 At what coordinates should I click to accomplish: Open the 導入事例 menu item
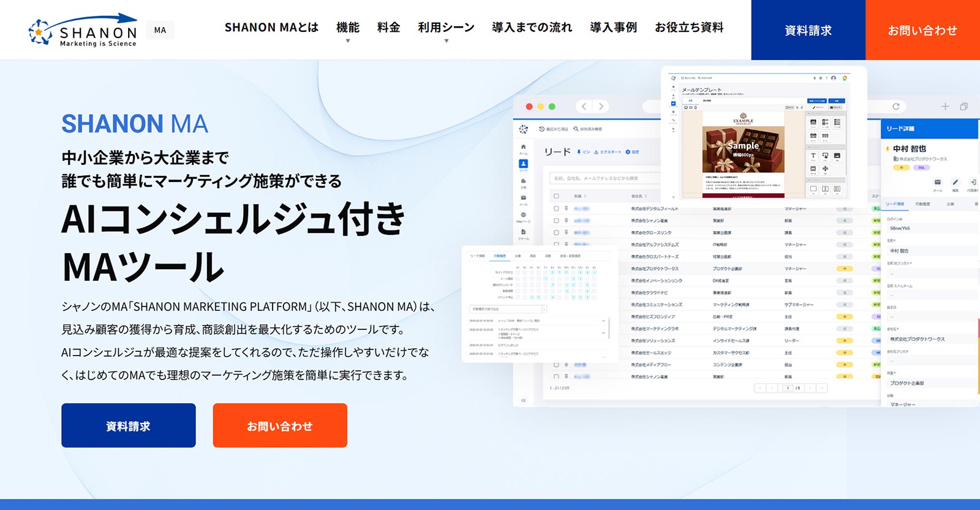(x=613, y=28)
